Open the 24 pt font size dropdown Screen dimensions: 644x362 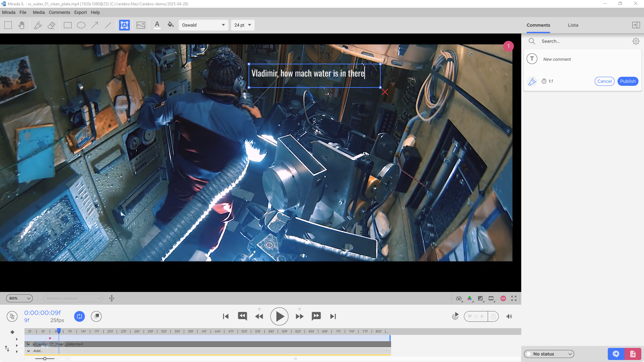pos(243,25)
